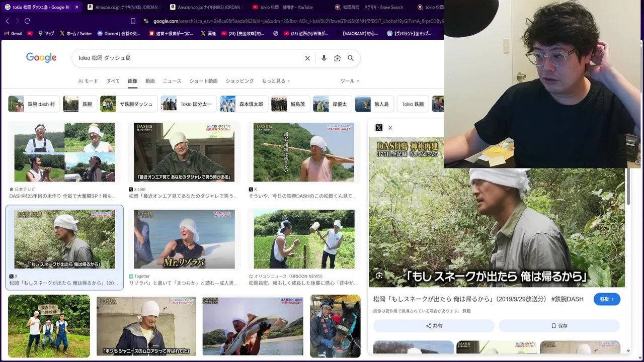Open the ニュース search tab
The width and height of the screenshot is (644, 362).
[172, 81]
